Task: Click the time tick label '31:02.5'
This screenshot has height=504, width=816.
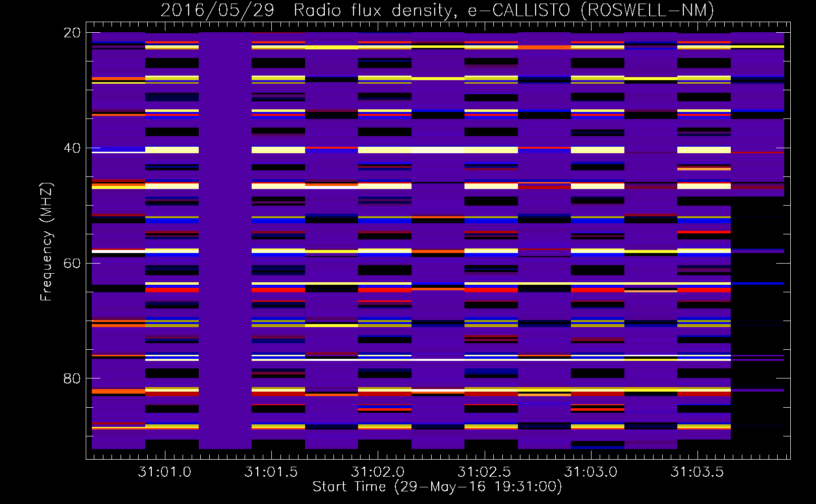Action: 484,472
